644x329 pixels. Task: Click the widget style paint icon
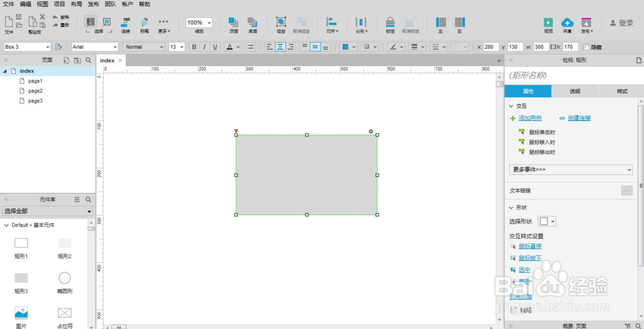[59, 47]
